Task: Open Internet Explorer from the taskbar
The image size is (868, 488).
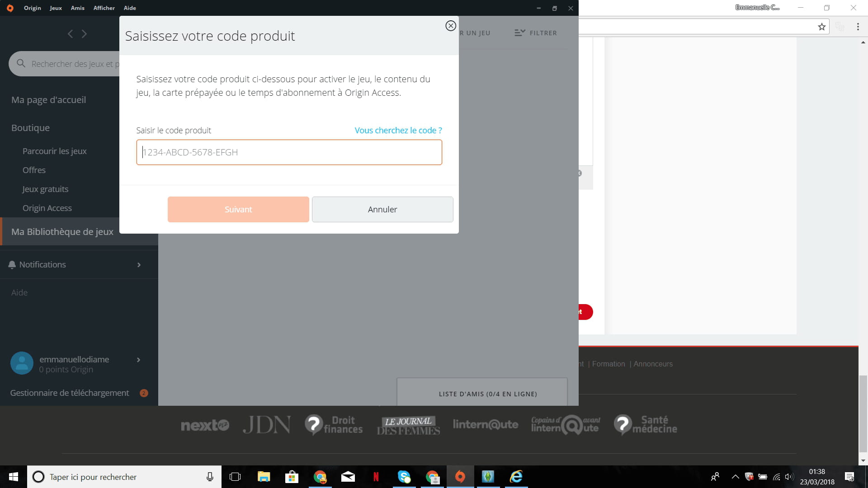Action: click(516, 477)
